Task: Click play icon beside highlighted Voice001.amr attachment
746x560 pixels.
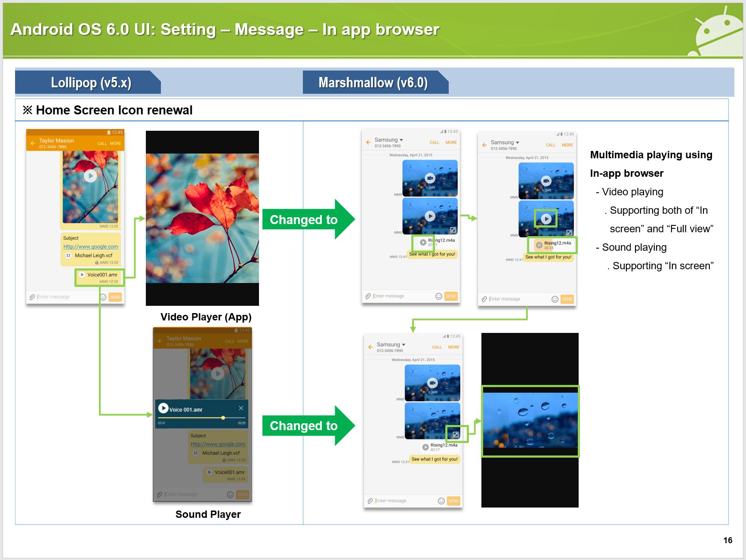Action: click(82, 275)
